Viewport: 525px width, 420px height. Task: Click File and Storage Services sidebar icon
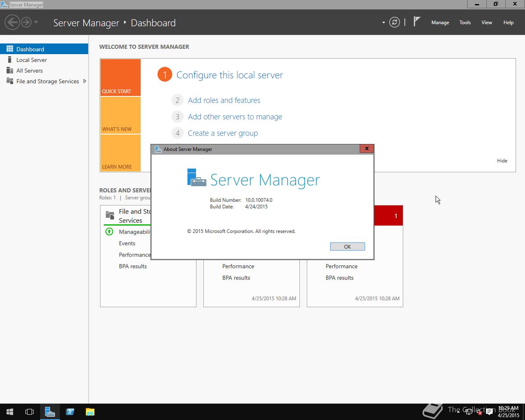(10, 81)
